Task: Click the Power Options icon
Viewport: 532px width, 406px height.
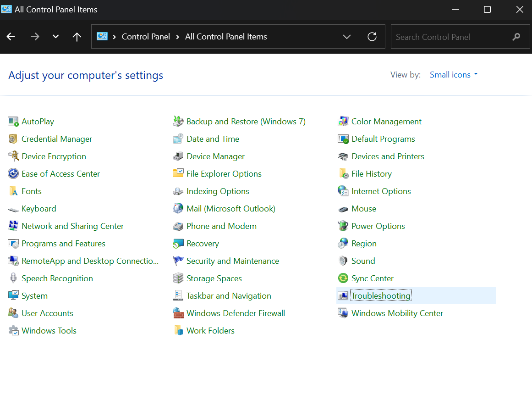Action: click(x=343, y=226)
